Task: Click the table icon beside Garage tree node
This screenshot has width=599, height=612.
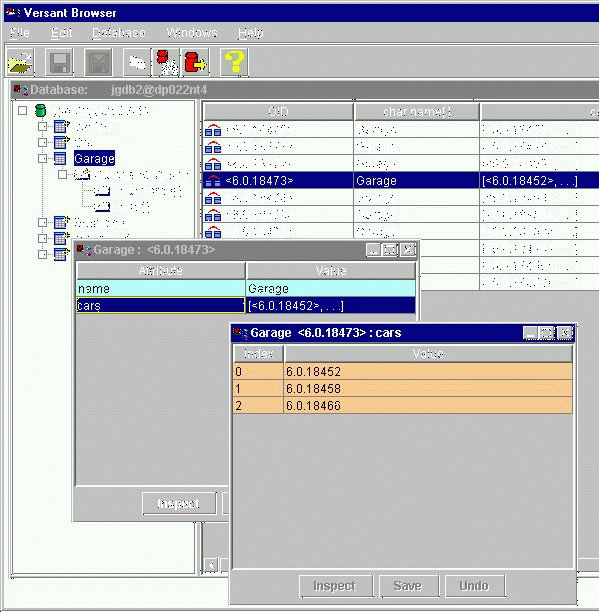Action: pyautogui.click(x=60, y=158)
